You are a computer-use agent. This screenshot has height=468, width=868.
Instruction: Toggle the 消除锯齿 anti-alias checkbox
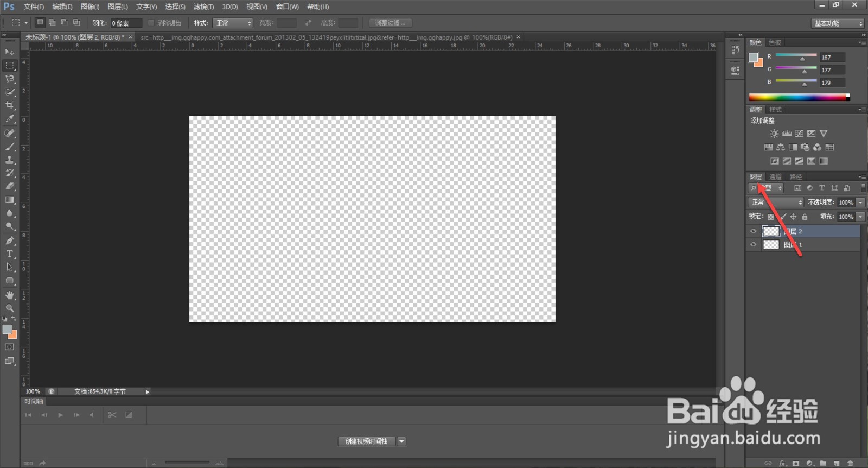[151, 23]
